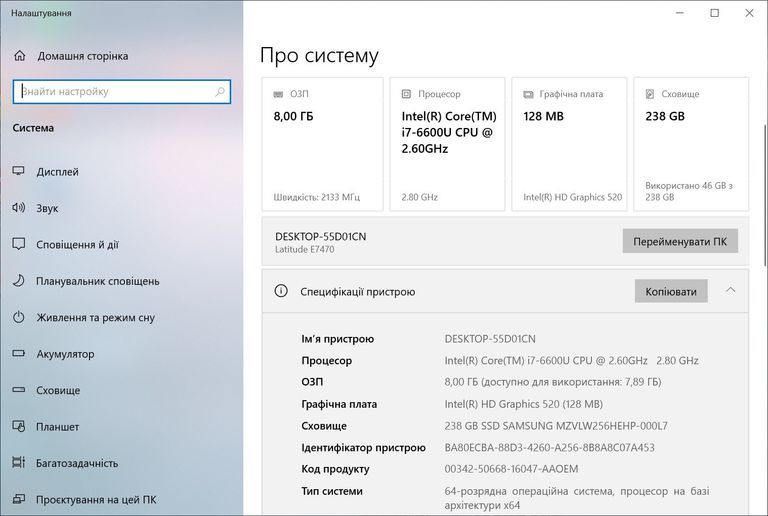The image size is (768, 516).
Task: Click the info icon next to Специфікації пристрою
Action: 281,292
